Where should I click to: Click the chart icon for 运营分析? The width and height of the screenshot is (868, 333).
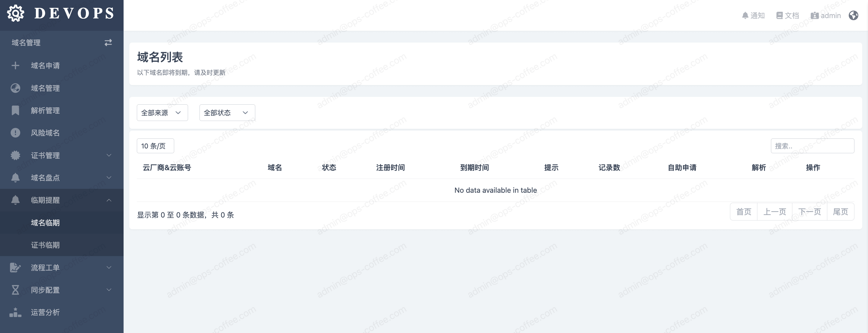(15, 312)
